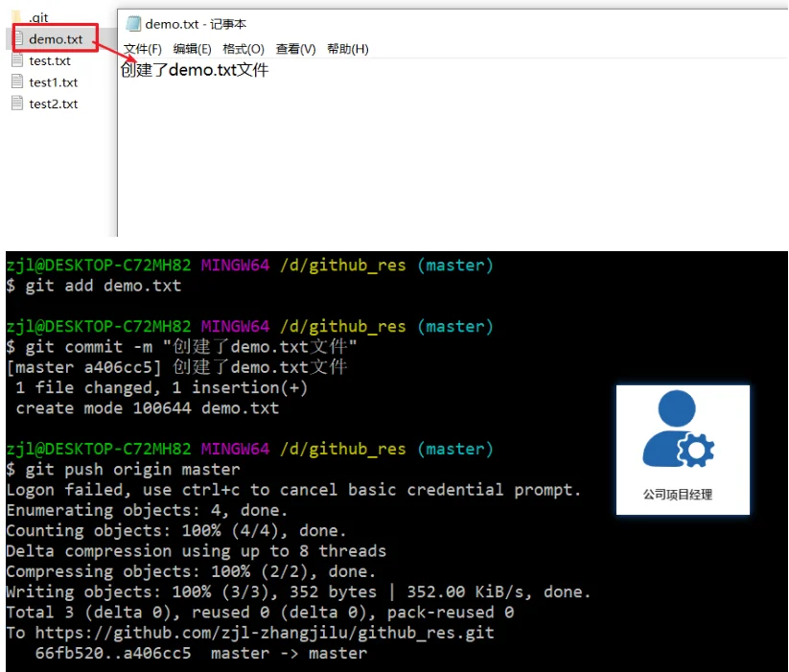Open the 格式(O) menu
This screenshot has height=672, width=789.
[243, 49]
